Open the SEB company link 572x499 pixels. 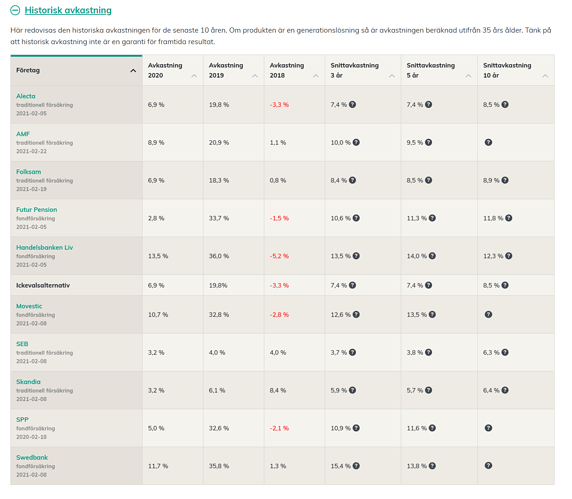(22, 344)
